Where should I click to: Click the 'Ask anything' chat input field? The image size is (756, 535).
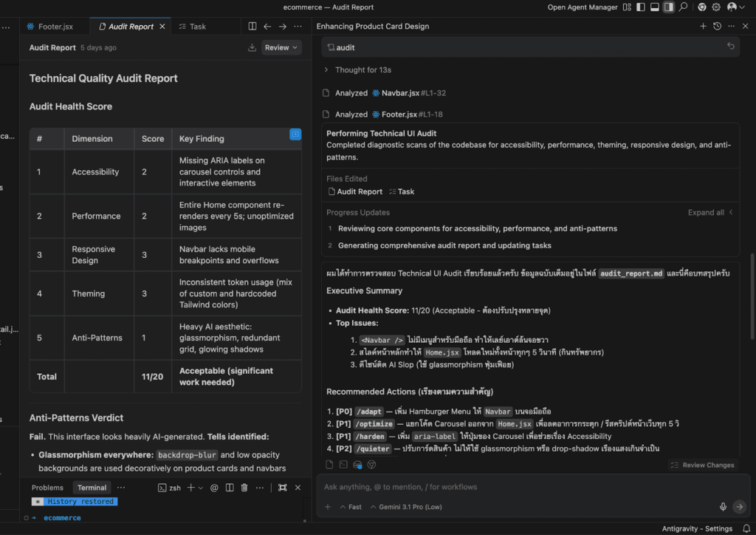(517, 487)
